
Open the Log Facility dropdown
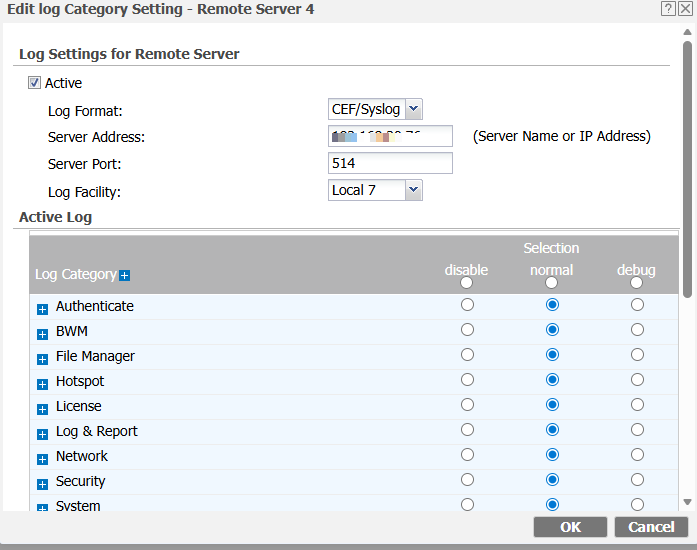click(x=375, y=190)
